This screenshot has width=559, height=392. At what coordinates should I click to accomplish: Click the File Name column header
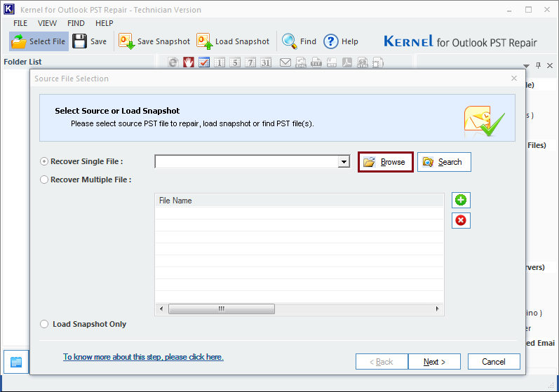[x=299, y=201]
